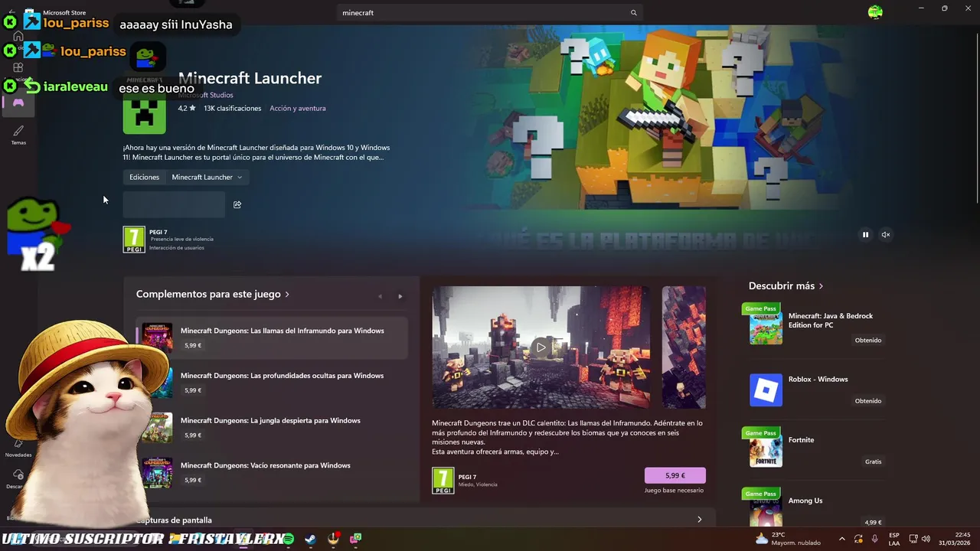This screenshot has width=980, height=551.
Task: Select La jungla despierta add-on
Action: coord(272,428)
